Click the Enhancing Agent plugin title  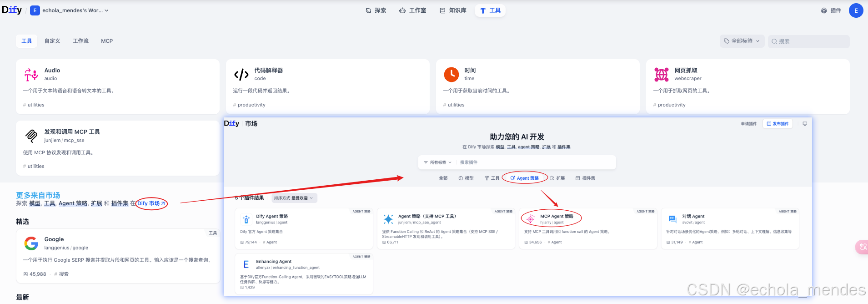(x=274, y=262)
